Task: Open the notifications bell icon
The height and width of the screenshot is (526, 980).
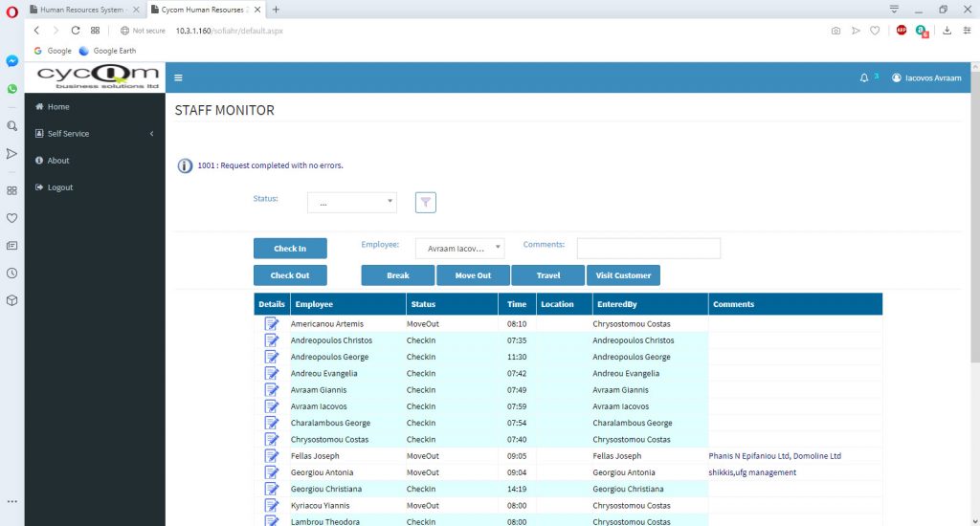Action: tap(864, 78)
